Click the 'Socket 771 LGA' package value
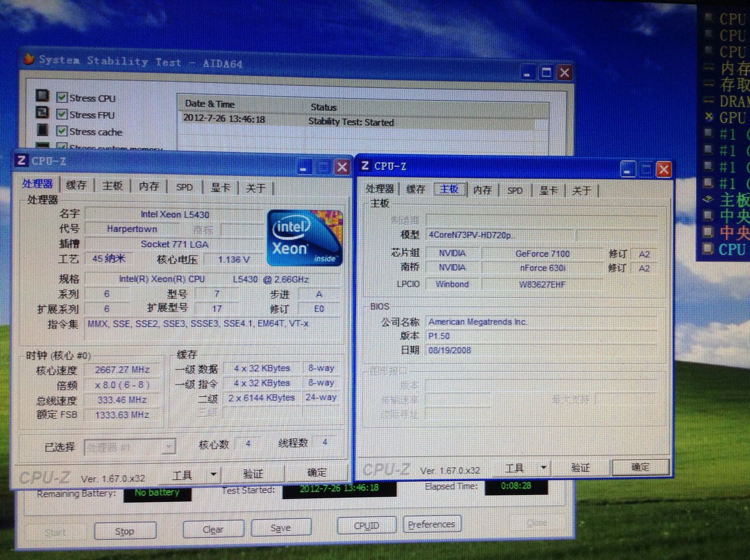 pos(174,244)
